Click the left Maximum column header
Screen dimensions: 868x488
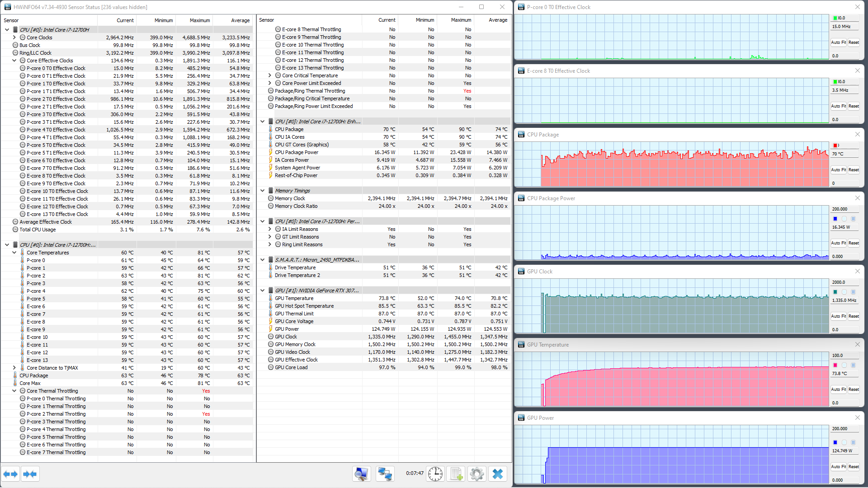coord(199,20)
